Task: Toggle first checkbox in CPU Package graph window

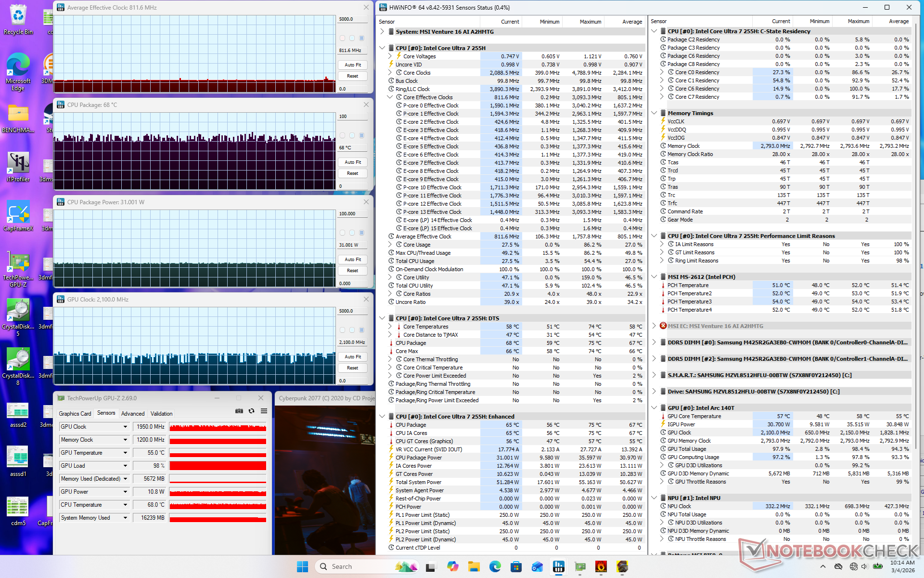Action: coord(342,135)
